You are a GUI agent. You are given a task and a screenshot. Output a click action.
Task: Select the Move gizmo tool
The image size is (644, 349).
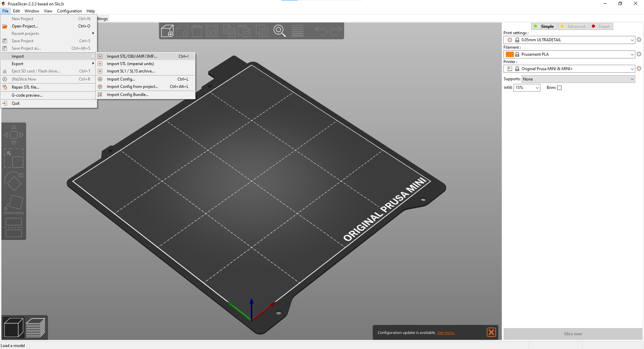tap(14, 135)
